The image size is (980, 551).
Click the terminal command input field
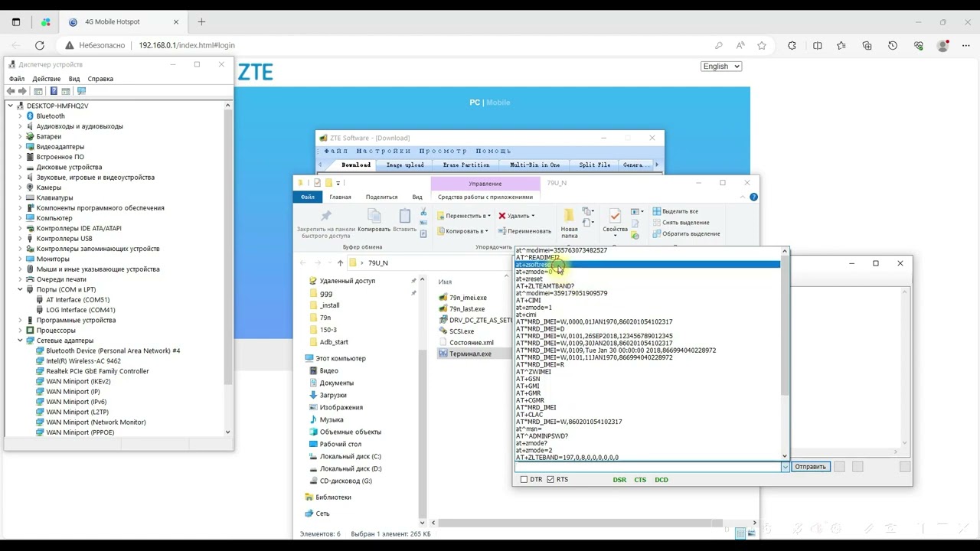(648, 467)
